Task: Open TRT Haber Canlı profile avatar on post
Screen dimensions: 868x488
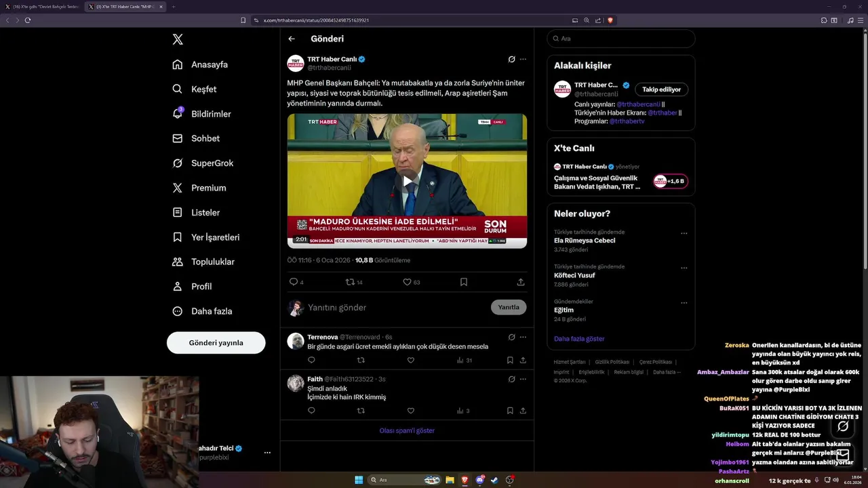Action: 296,63
